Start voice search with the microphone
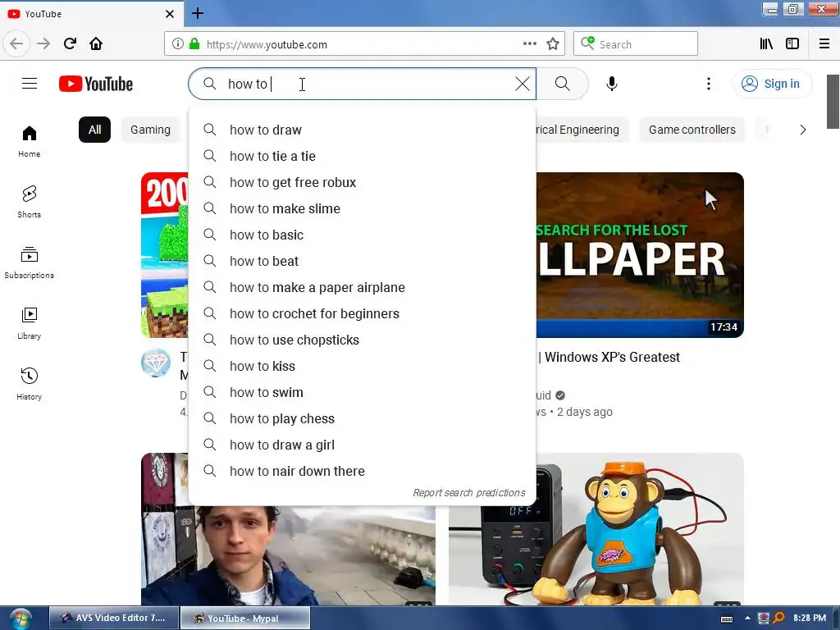This screenshot has height=630, width=840. (612, 84)
